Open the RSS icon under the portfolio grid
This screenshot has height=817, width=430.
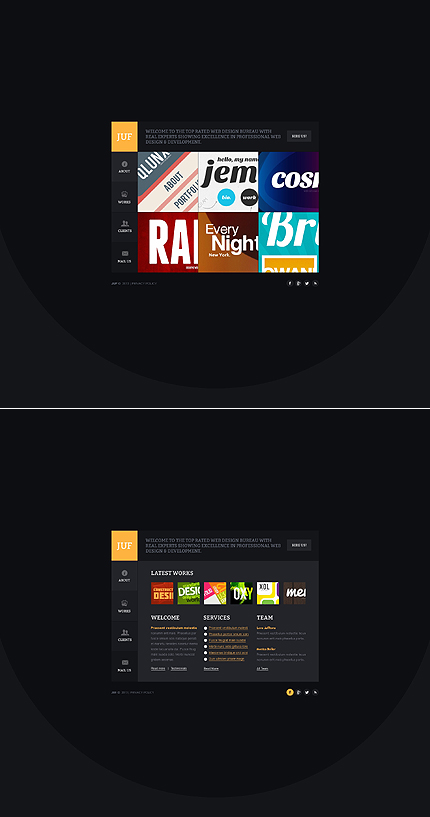click(x=315, y=283)
